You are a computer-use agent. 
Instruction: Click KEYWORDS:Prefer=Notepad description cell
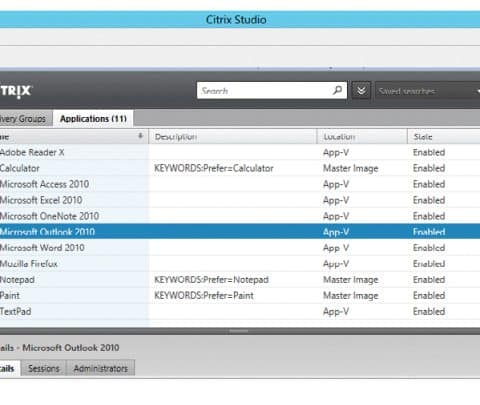(x=211, y=280)
